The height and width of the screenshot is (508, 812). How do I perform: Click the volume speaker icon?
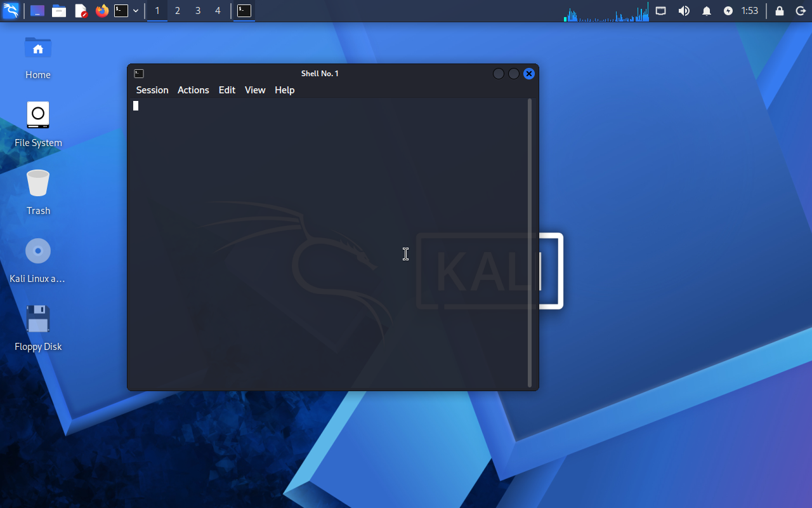[x=684, y=11]
